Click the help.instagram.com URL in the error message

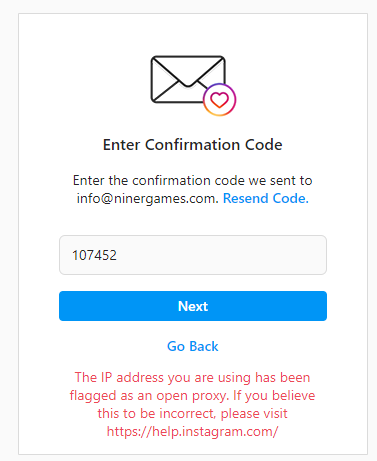(192, 431)
